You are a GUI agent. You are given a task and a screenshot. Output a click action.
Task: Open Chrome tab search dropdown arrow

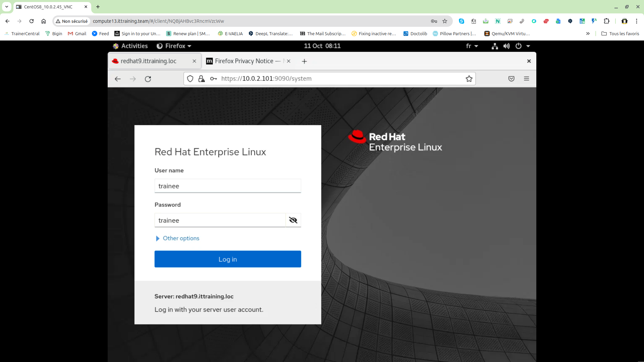pos(7,7)
